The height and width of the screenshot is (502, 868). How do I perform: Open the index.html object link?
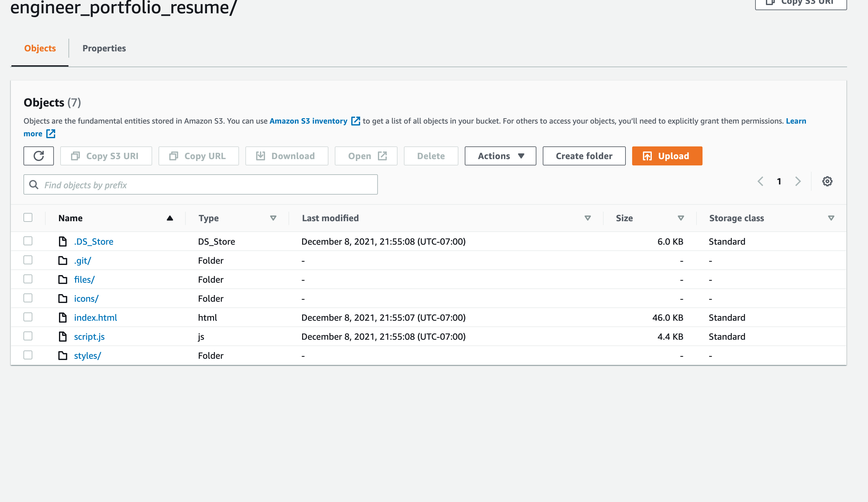point(95,318)
